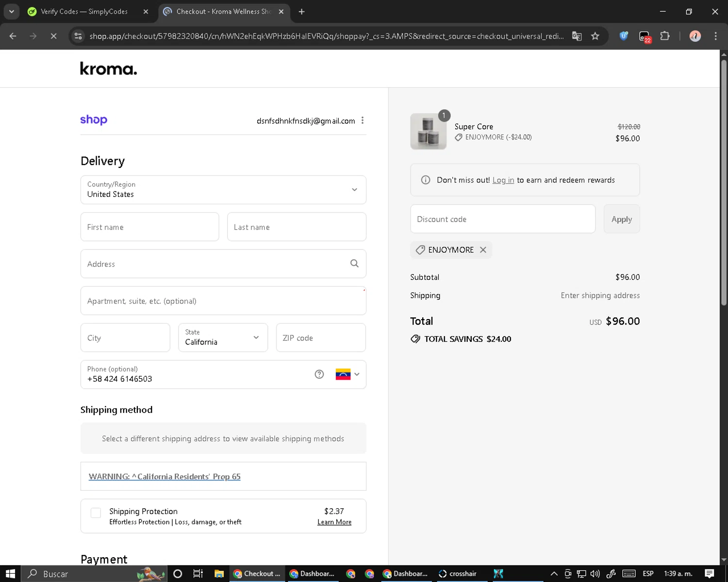Click the Super Core product thumbnail
The image size is (728, 582).
click(x=428, y=131)
